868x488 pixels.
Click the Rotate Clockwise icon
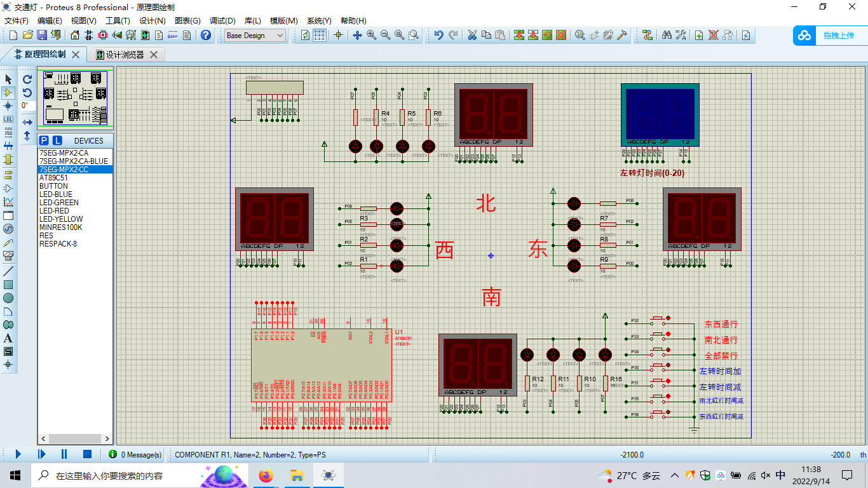[27, 79]
